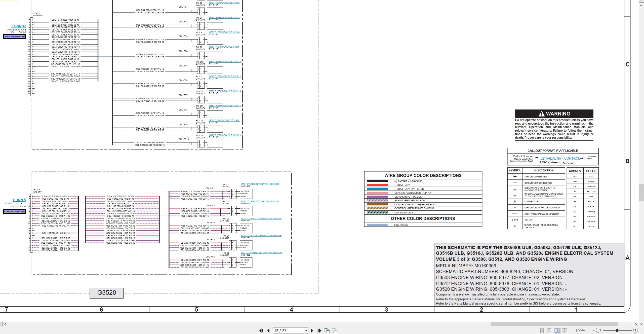Image resolution: width=644 pixels, height=334 pixels.
Task: Click the light blue Highways swatch
Action: [377, 225]
